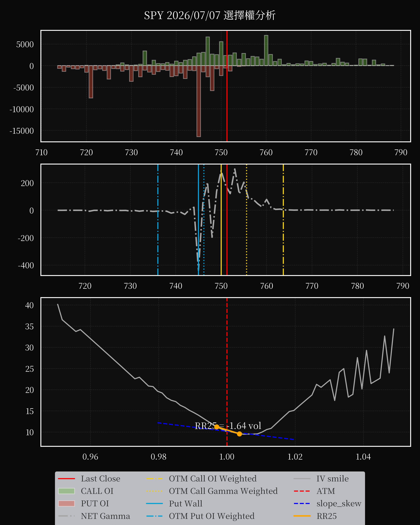Image resolution: width=420 pixels, height=525 pixels.
Task: Click the yellow dash-dot line near 764
Action: 283,220
